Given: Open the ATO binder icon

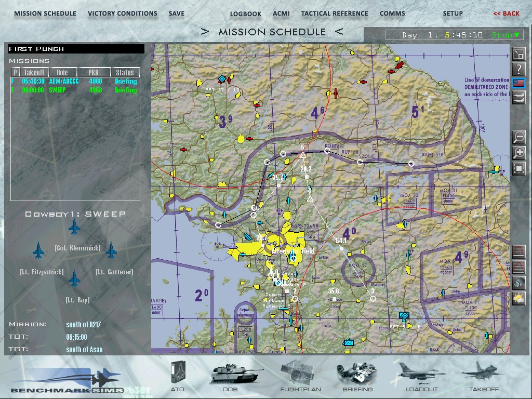Looking at the screenshot, I should [178, 373].
